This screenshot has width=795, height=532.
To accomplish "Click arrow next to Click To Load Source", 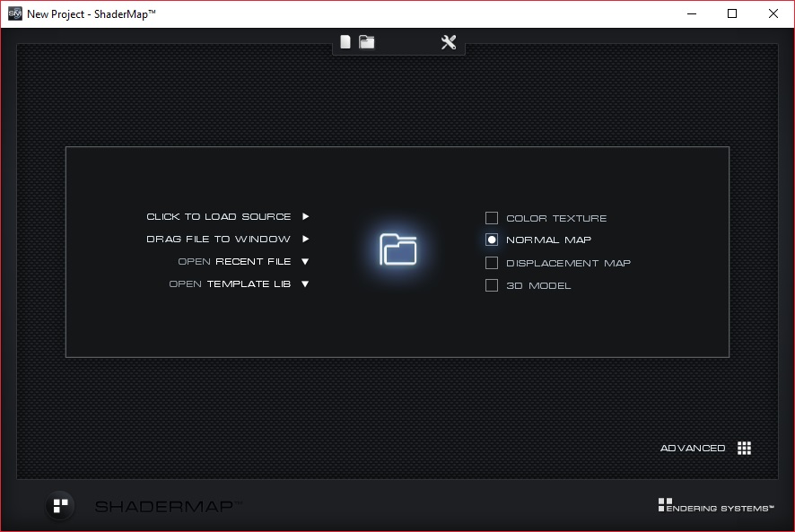I will (x=306, y=216).
